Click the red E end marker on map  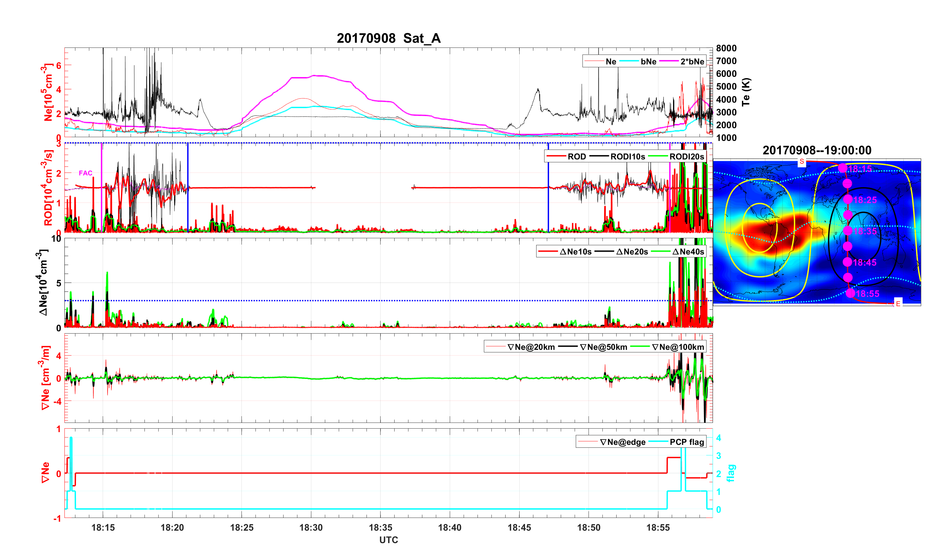[898, 303]
